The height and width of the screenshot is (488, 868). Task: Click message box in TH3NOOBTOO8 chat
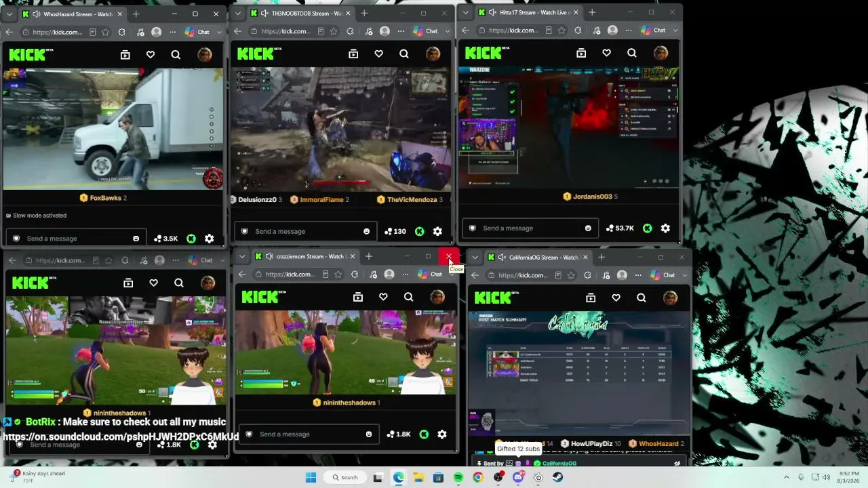click(304, 232)
